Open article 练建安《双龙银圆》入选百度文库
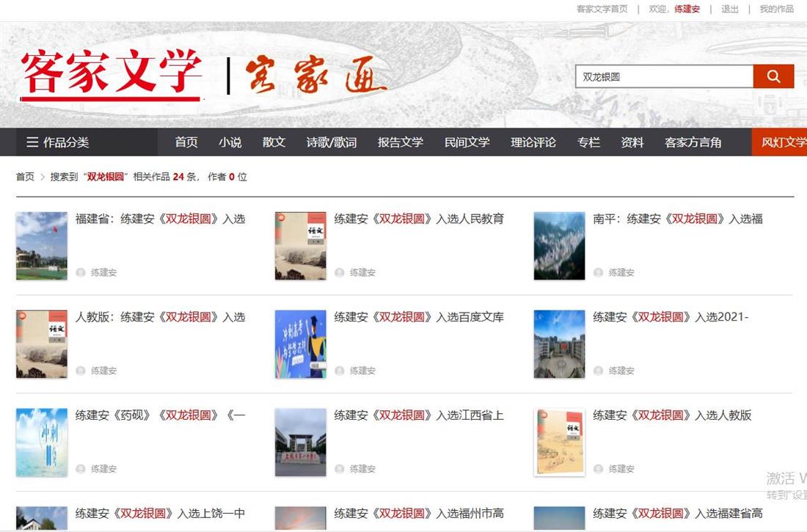Image resolution: width=807 pixels, height=532 pixels. pos(419,317)
